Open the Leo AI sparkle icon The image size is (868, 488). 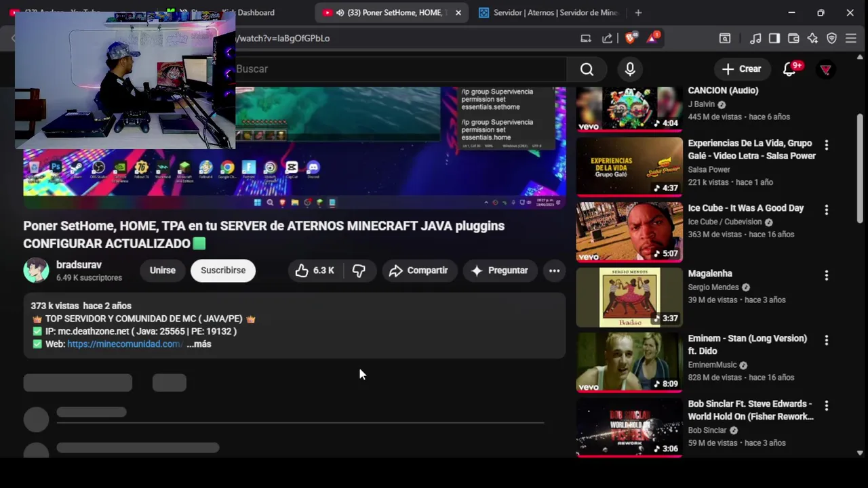coord(812,39)
